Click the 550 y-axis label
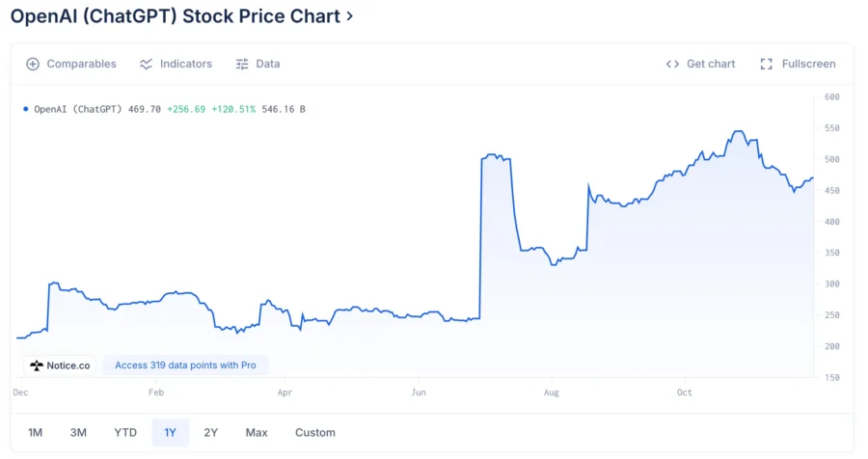Screen dimensions: 868x459 (832, 128)
